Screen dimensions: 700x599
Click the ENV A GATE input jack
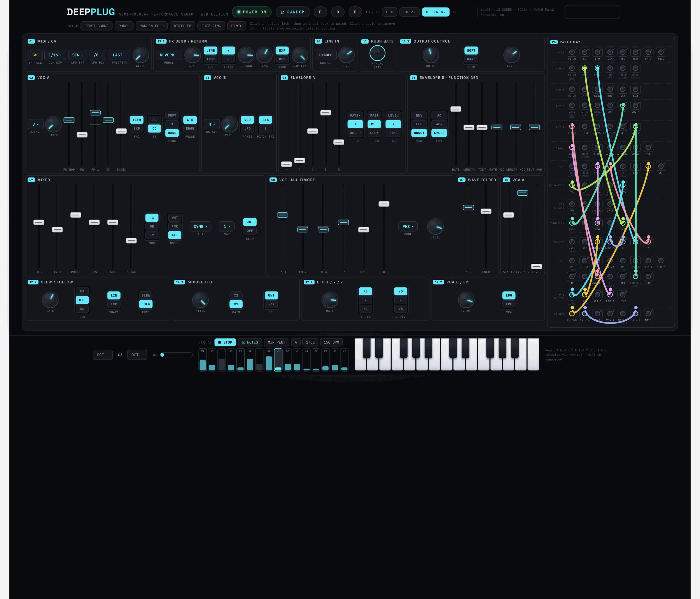point(572,105)
